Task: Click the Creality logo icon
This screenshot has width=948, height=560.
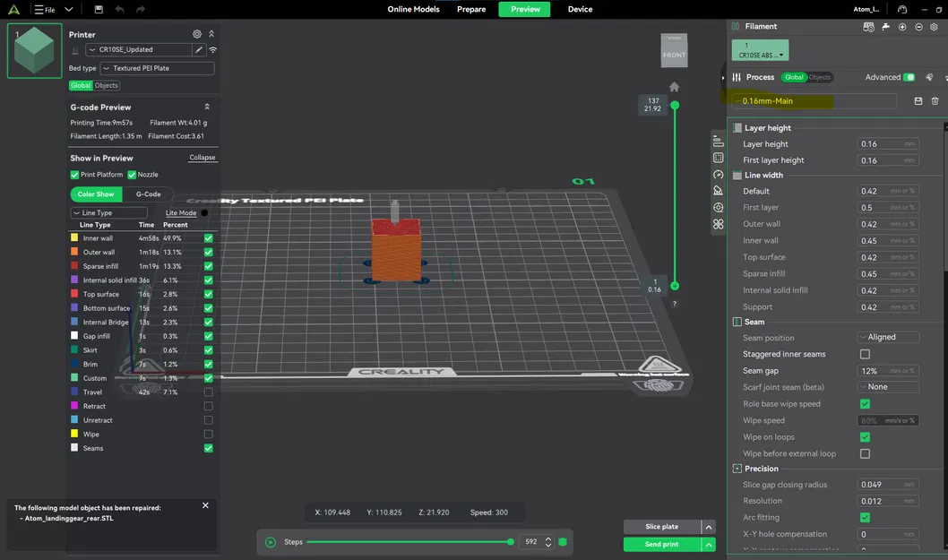Action: 14,9
